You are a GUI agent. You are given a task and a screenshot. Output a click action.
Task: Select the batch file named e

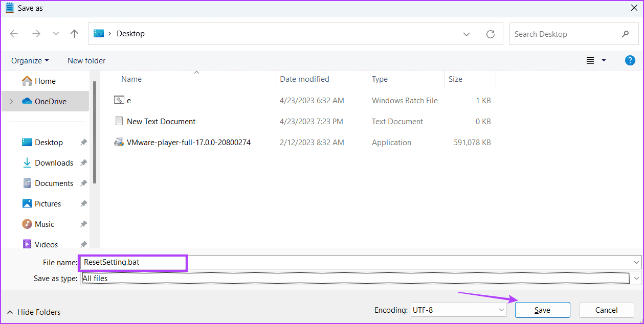[x=129, y=100]
